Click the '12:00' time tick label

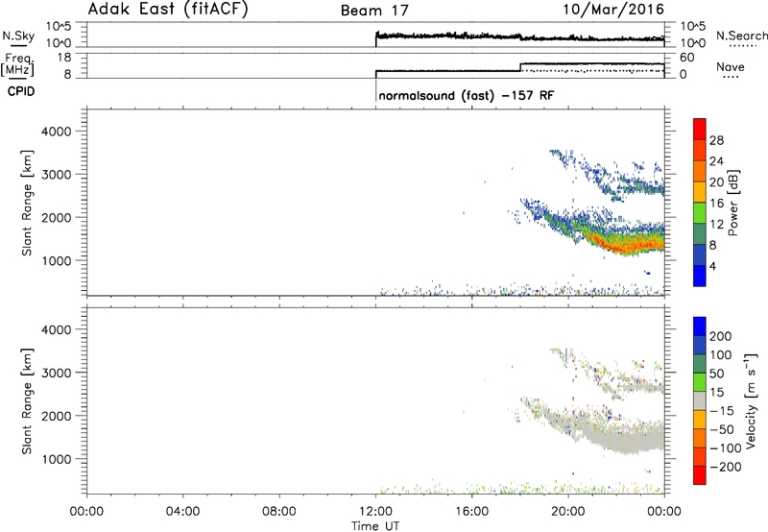(375, 512)
